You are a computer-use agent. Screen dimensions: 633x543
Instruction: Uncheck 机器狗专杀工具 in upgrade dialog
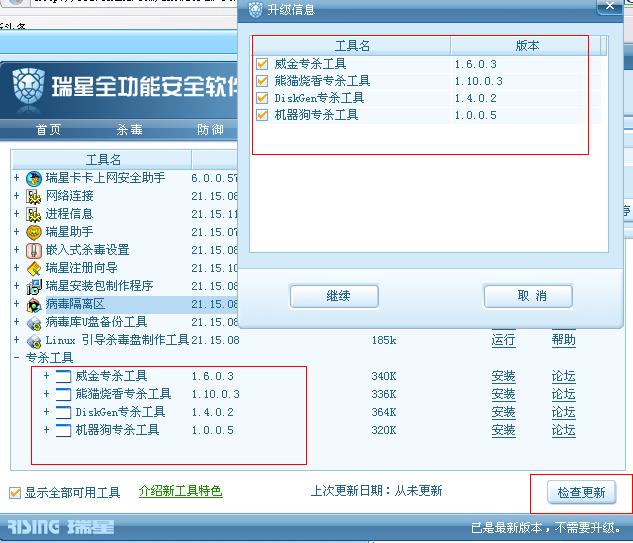tap(262, 115)
